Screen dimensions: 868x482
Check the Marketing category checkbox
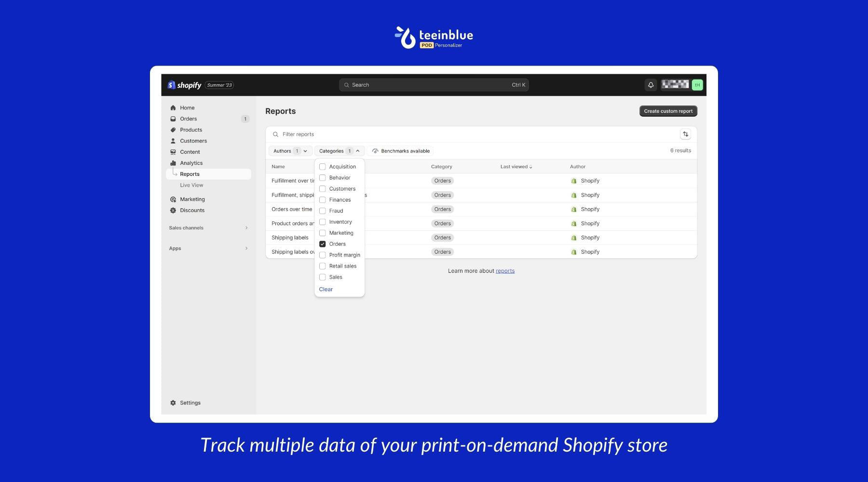[323, 233]
